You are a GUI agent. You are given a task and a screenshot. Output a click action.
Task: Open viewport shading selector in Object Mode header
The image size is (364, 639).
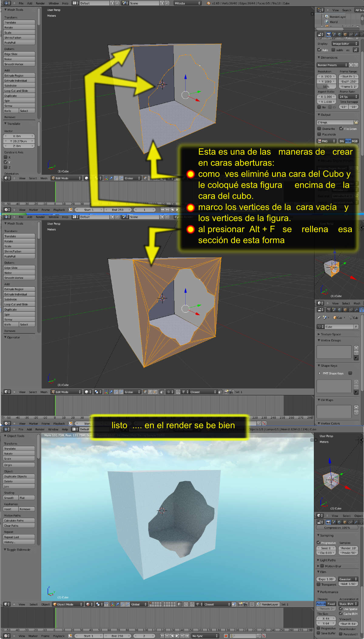click(89, 604)
